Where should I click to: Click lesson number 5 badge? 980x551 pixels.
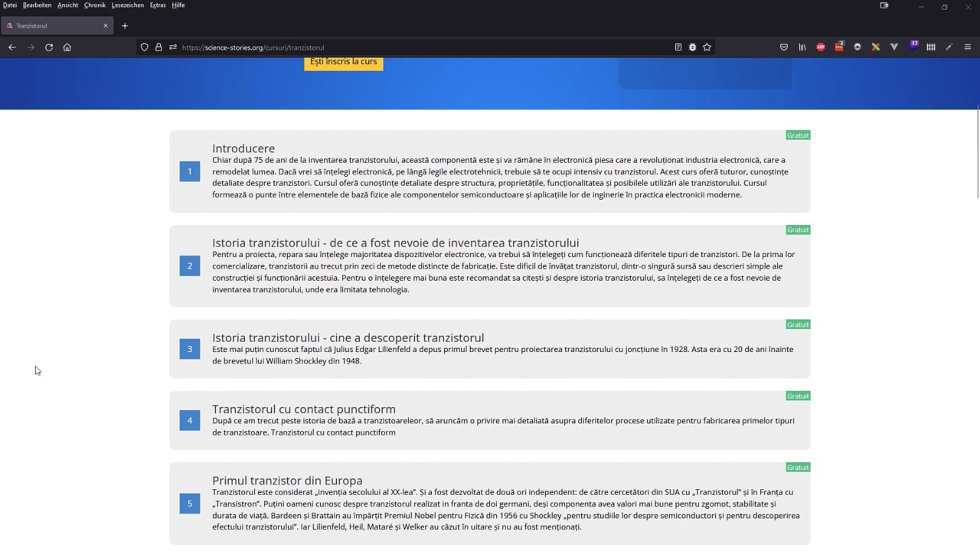190,504
